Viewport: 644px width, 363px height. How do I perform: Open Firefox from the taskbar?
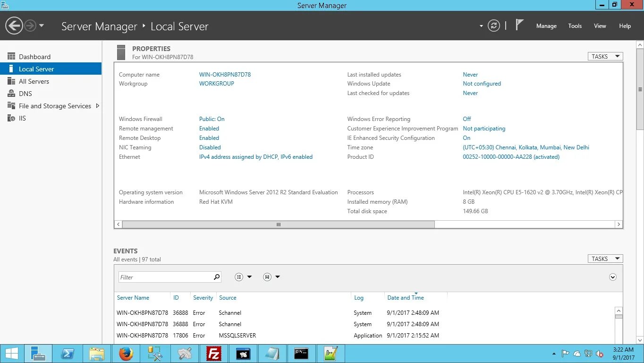click(126, 354)
